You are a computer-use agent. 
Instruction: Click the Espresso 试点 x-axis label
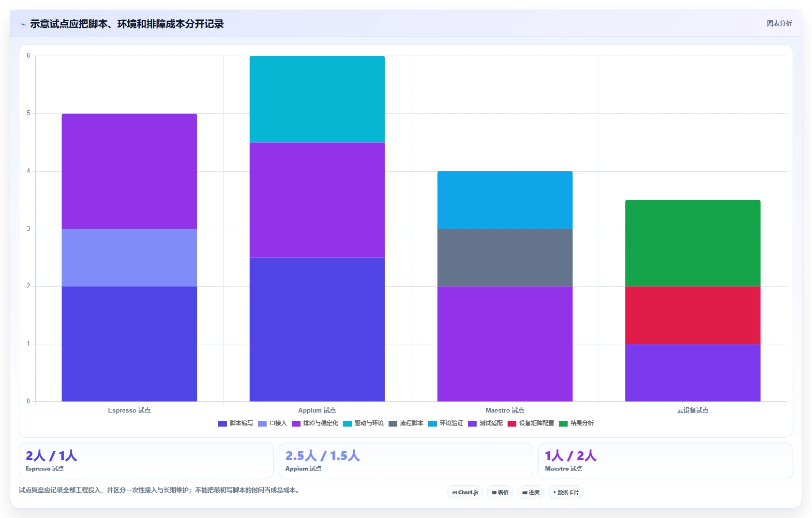(x=129, y=410)
